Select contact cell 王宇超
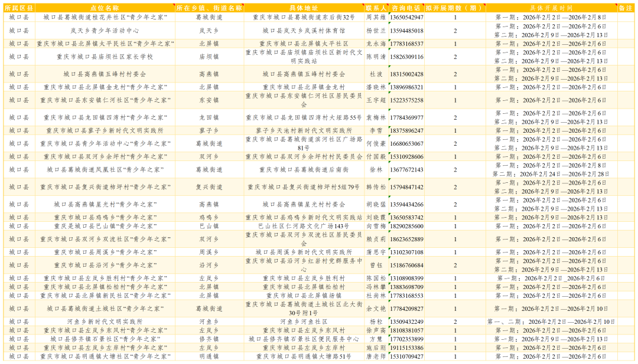The width and height of the screenshot is (638, 364). tap(376, 100)
